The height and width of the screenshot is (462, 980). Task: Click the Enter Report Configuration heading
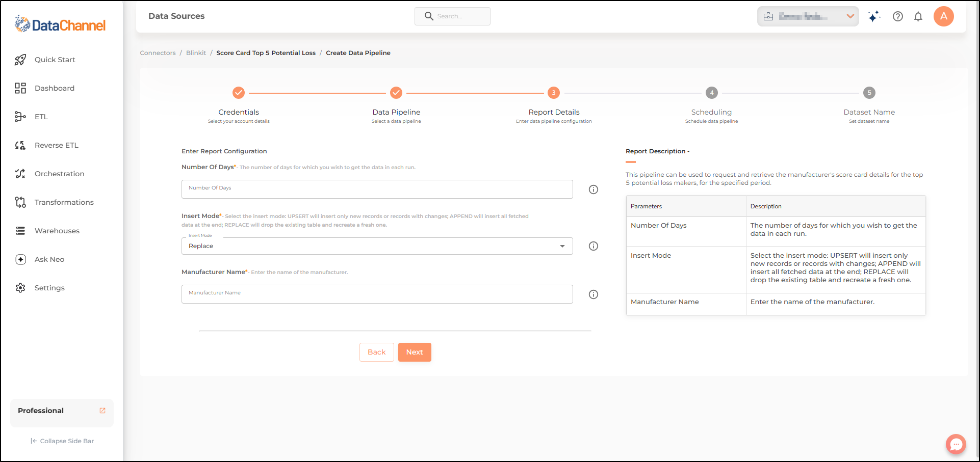[x=224, y=151]
